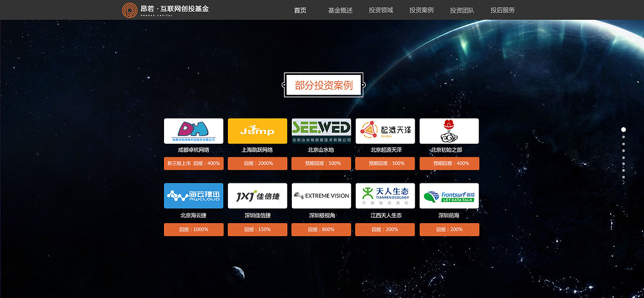Screen dimensions: 644x298
Task: Click the 新三板上市 回报：400% button
Action: 193,163
